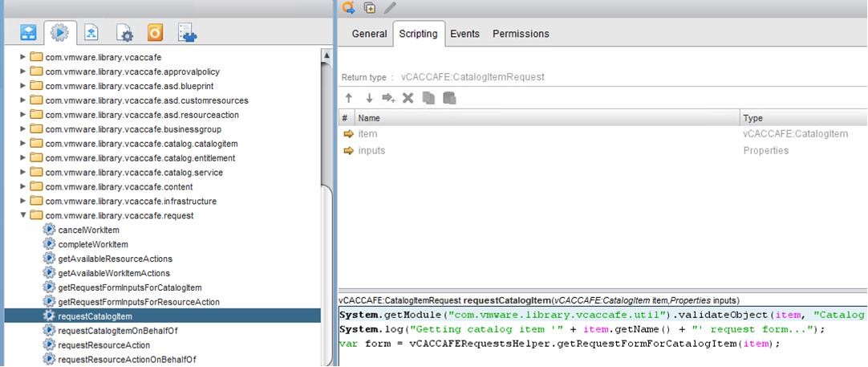Click the Return type vCACCAFE:CatalogItemRequest value

tap(471, 77)
